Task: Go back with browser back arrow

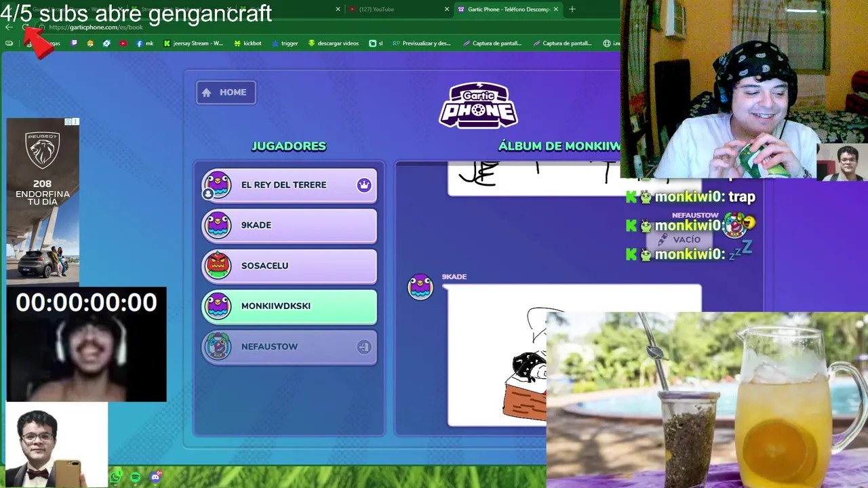Action: [9, 27]
